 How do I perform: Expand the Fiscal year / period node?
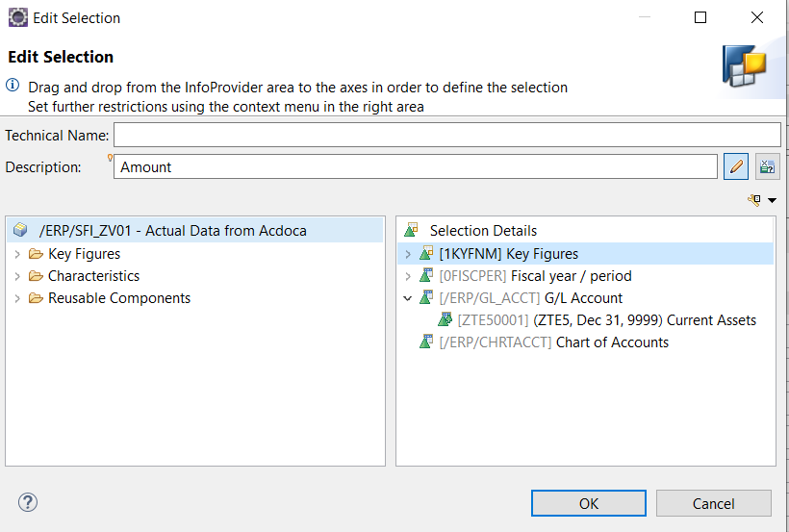point(408,276)
